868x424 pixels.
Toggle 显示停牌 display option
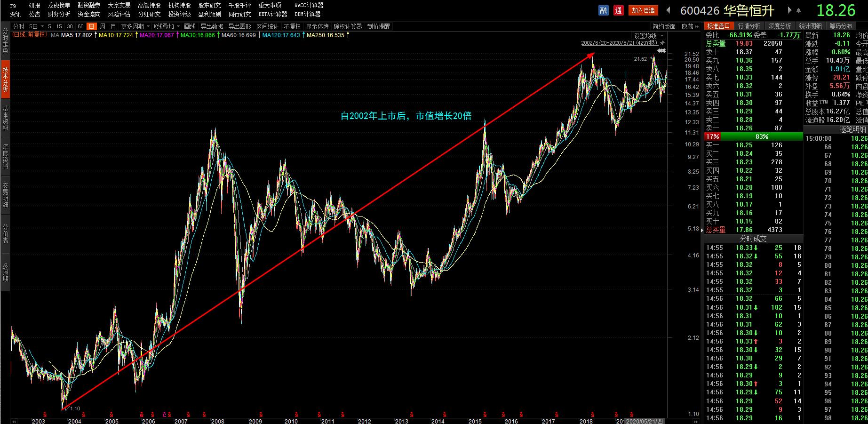317,26
